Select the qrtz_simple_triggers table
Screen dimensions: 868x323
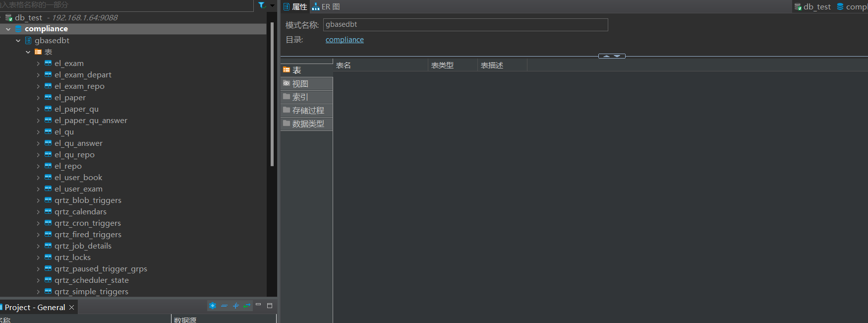[x=91, y=292]
